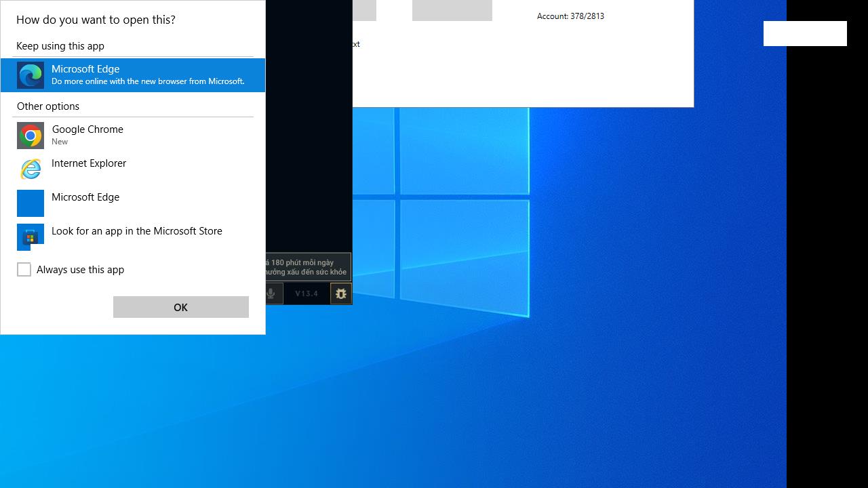Select the new Microsoft Edge browser icon
868x488 pixels.
pyautogui.click(x=31, y=75)
